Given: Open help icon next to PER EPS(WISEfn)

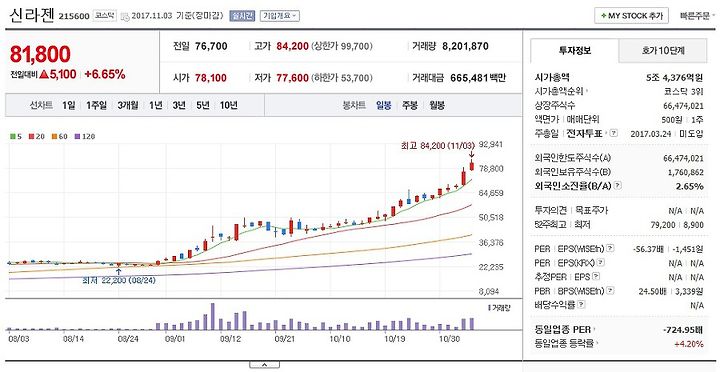Looking at the screenshot, I should click(x=610, y=248).
